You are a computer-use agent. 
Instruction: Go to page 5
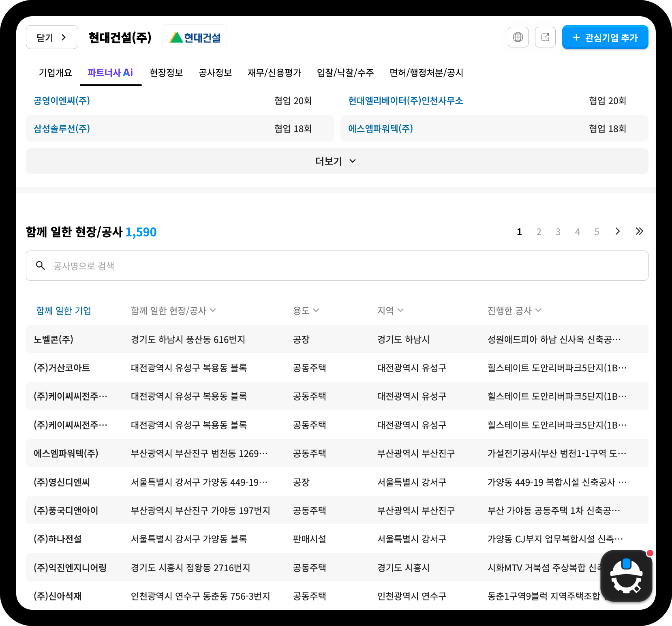597,232
